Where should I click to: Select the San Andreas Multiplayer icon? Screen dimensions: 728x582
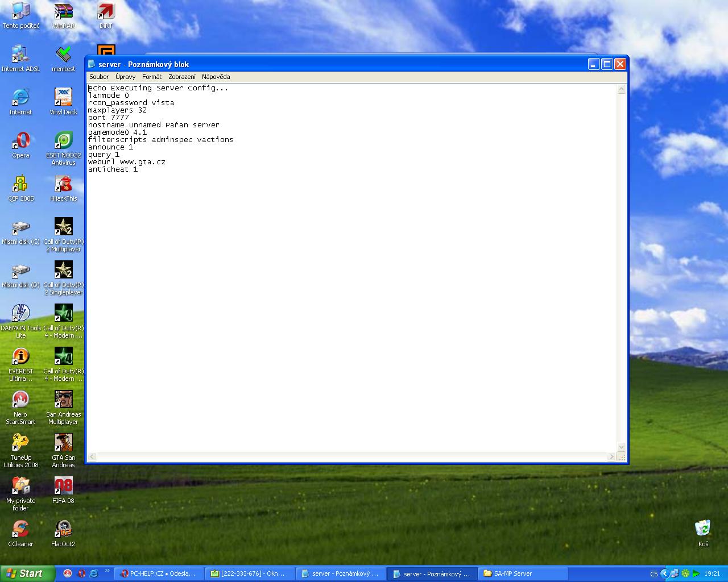[x=63, y=408]
